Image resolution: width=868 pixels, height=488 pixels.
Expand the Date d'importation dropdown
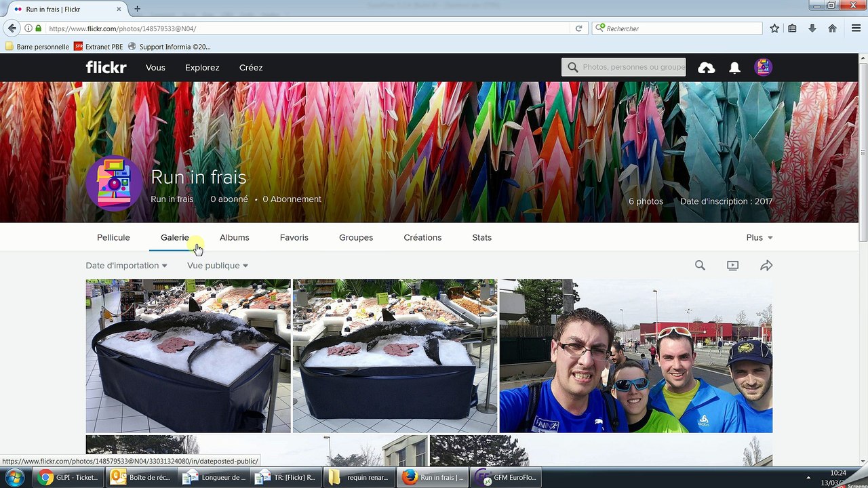click(126, 266)
